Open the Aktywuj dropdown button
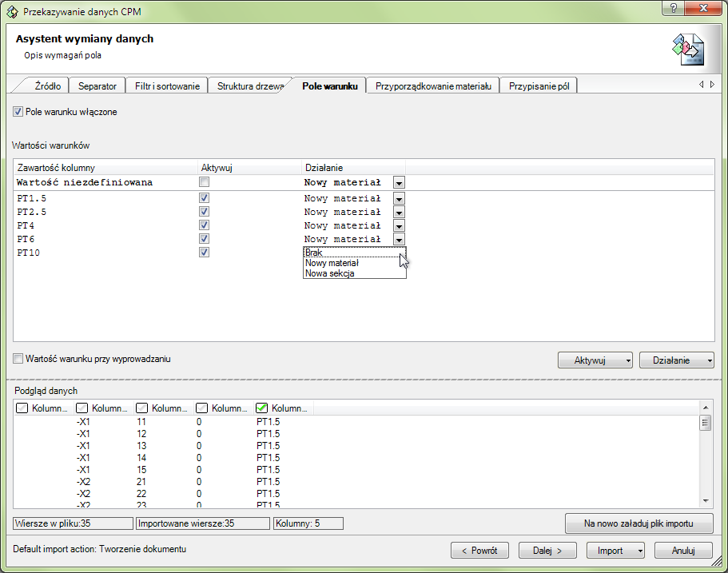 (595, 360)
